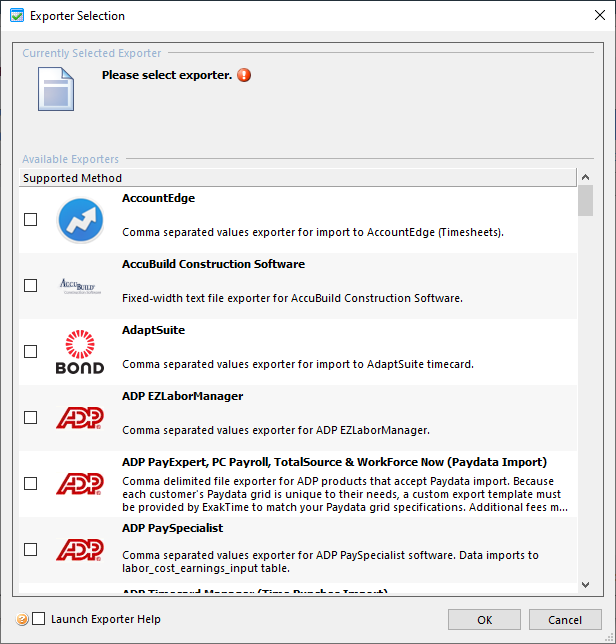The width and height of the screenshot is (616, 644).
Task: Click the Exporter Selection title bar icon
Action: pyautogui.click(x=17, y=16)
